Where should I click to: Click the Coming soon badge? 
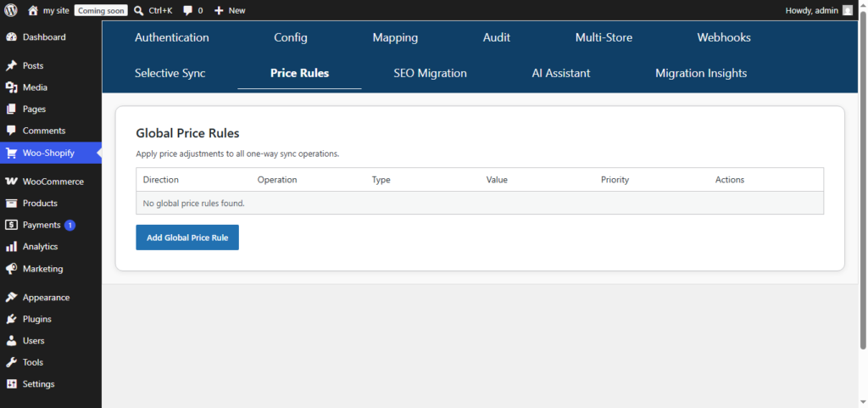(101, 10)
